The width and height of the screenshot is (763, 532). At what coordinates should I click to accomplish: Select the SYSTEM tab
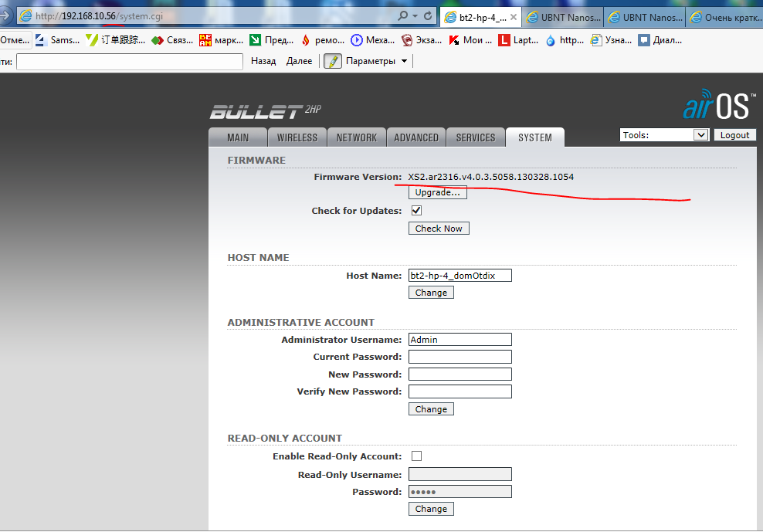[535, 137]
